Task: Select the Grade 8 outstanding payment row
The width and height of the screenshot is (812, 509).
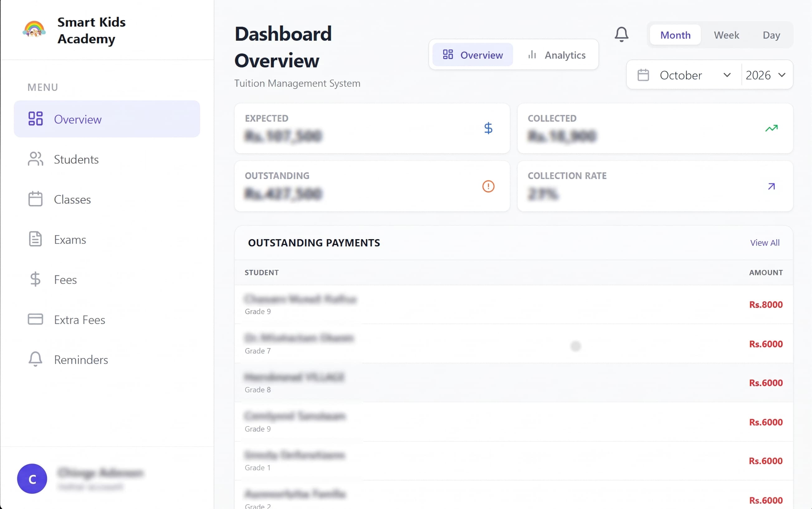Action: pyautogui.click(x=513, y=382)
